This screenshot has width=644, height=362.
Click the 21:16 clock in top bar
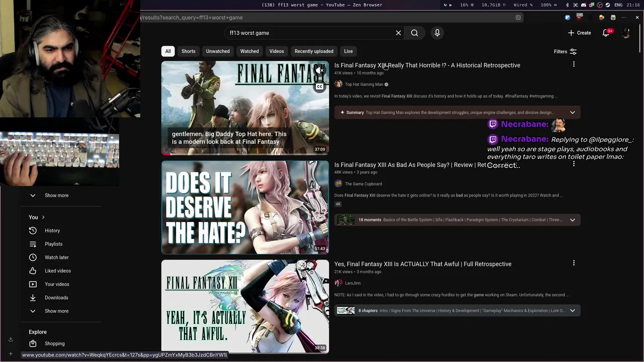coord(633,5)
